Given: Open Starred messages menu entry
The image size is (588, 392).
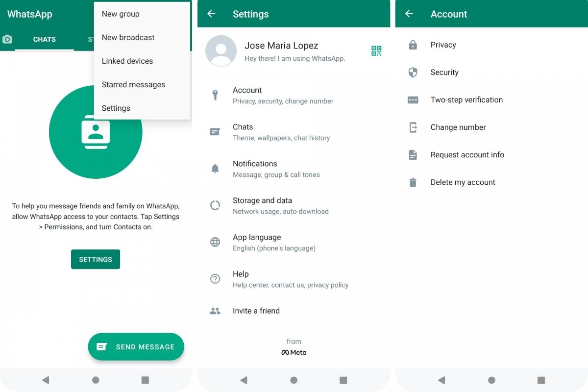Looking at the screenshot, I should click(x=142, y=84).
